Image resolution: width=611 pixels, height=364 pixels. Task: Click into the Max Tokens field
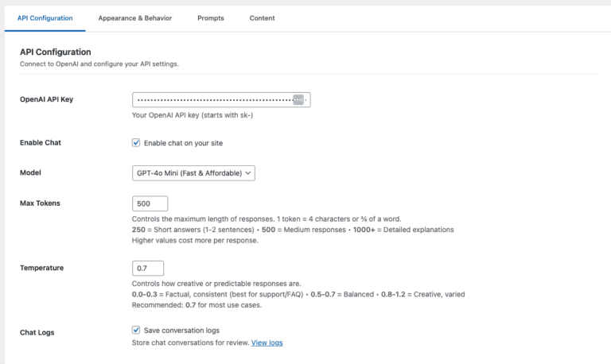click(x=150, y=203)
